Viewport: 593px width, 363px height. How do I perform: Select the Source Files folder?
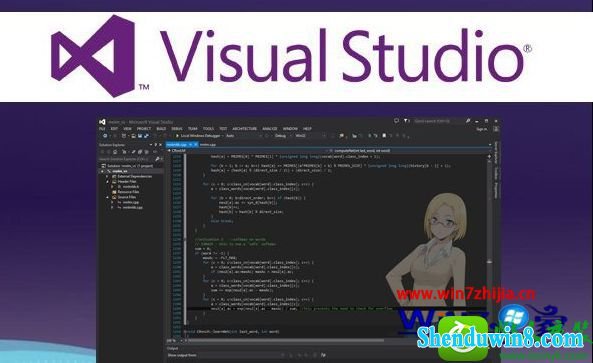click(124, 197)
